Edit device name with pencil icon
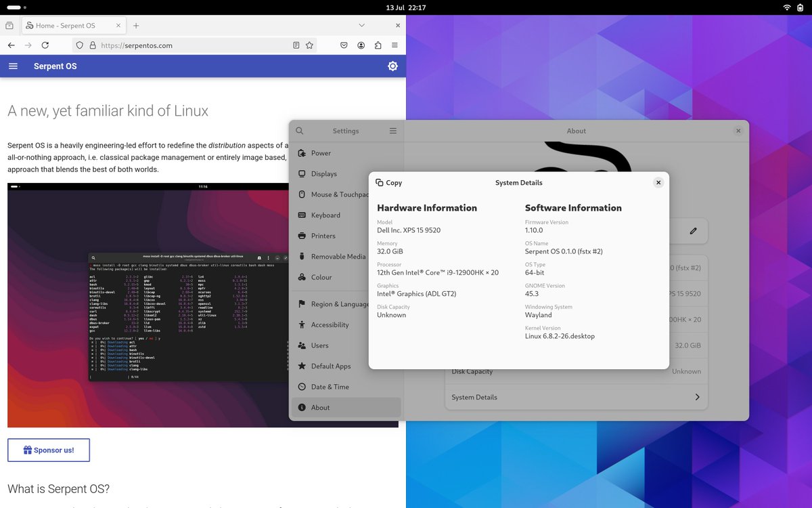Image resolution: width=812 pixels, height=508 pixels. coord(693,231)
